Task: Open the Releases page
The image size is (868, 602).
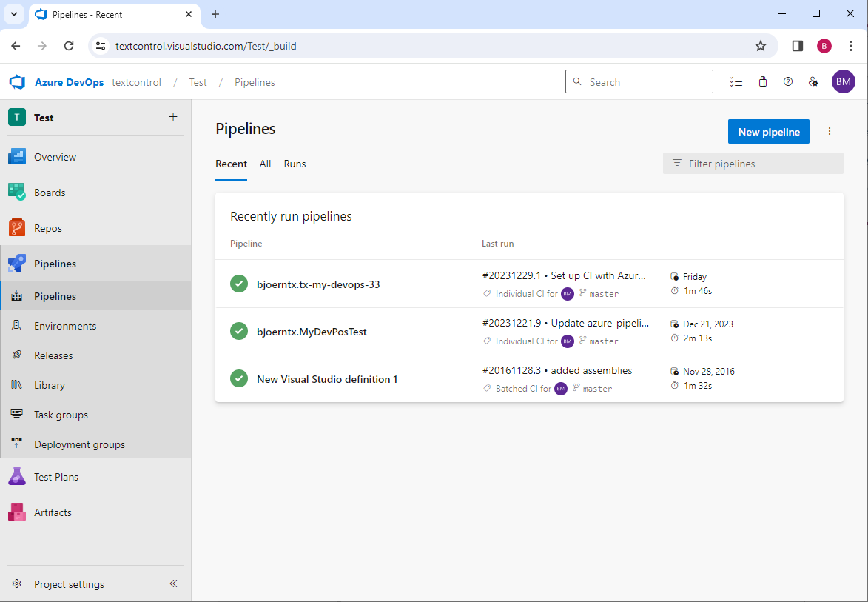Action: [53, 355]
